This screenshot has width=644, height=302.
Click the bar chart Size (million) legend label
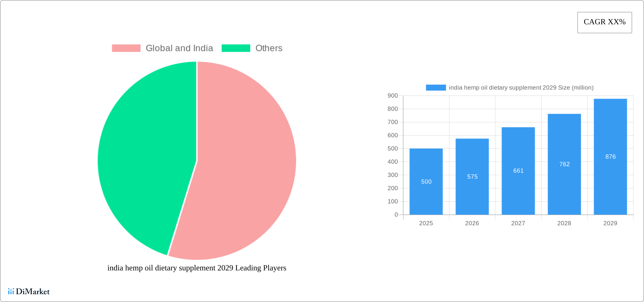click(521, 88)
